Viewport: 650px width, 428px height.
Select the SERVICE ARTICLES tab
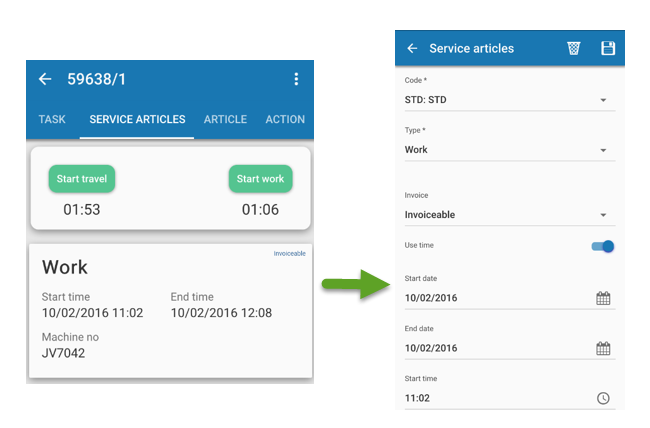(137, 119)
